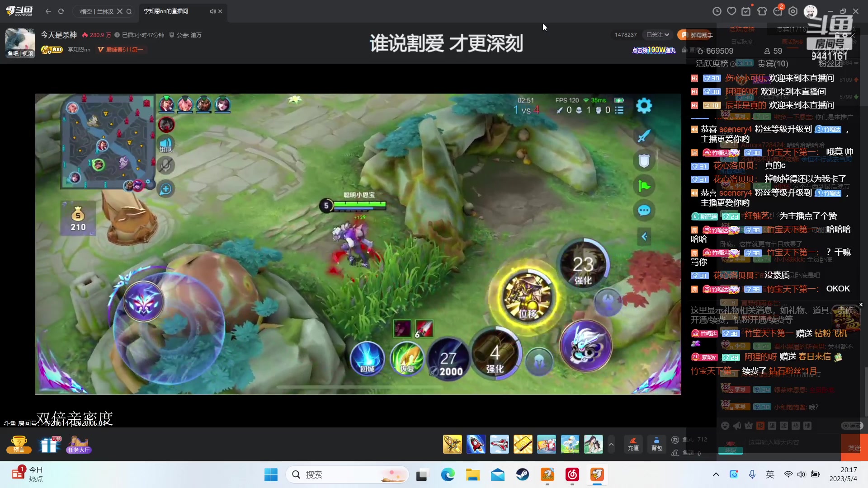Use the 回城 recall skill

[x=367, y=358]
